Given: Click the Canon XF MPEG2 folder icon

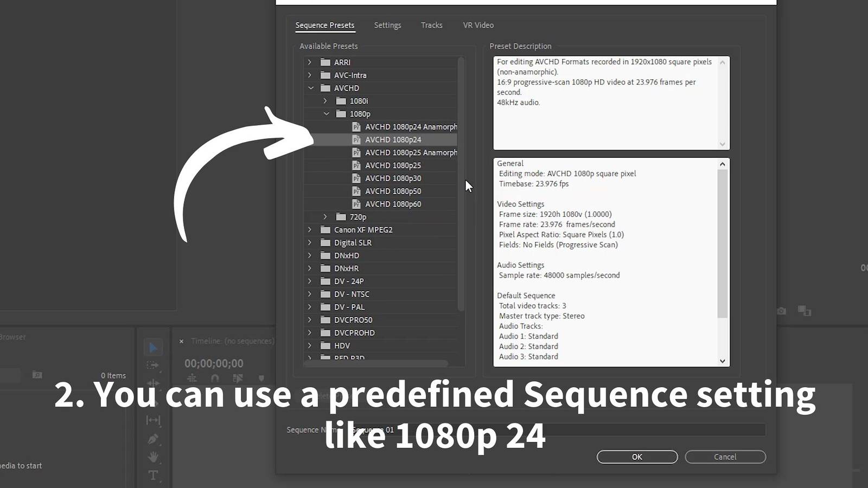Looking at the screenshot, I should (x=325, y=230).
